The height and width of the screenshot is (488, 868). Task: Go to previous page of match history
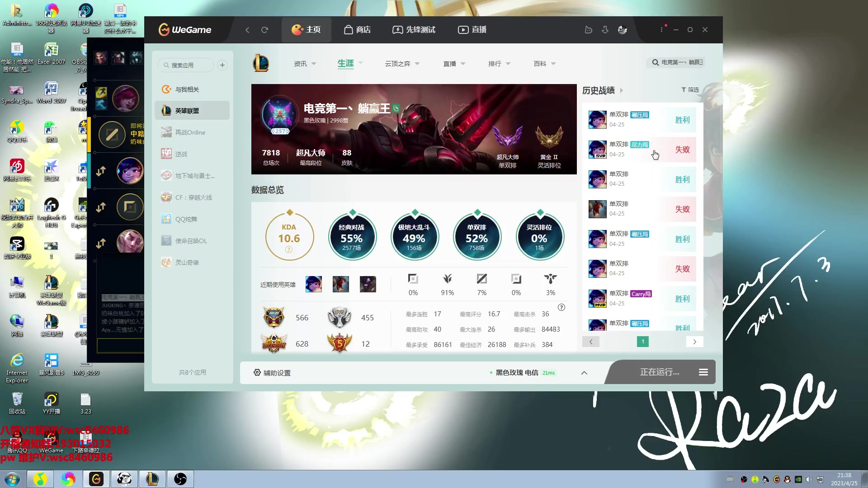[x=591, y=342]
